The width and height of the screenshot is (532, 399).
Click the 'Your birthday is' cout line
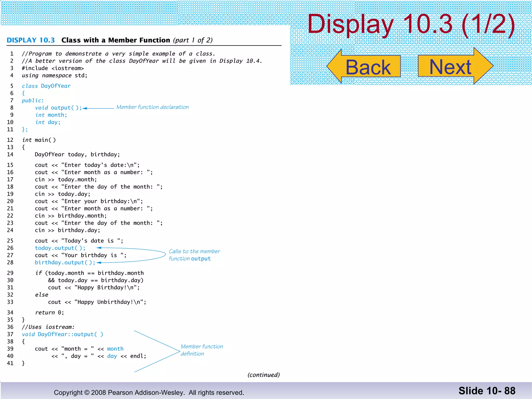[x=81, y=255]
